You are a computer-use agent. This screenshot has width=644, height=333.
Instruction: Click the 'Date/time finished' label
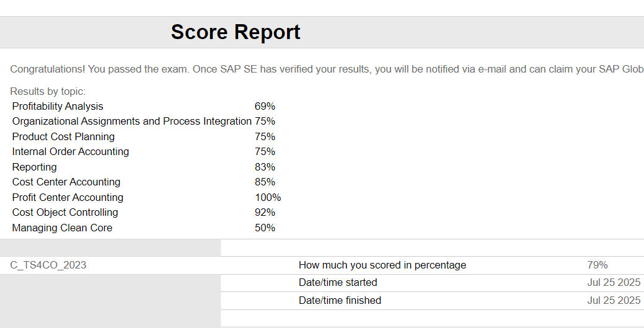point(340,300)
